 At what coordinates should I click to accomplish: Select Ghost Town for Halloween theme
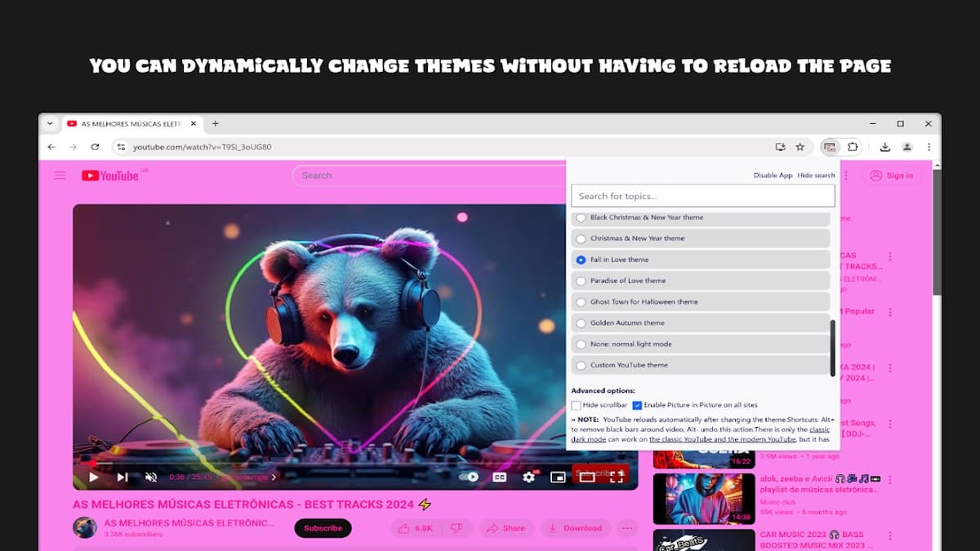700,302
